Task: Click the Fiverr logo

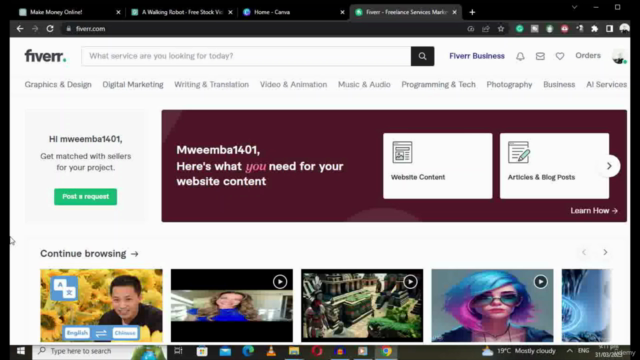Action: (45, 56)
